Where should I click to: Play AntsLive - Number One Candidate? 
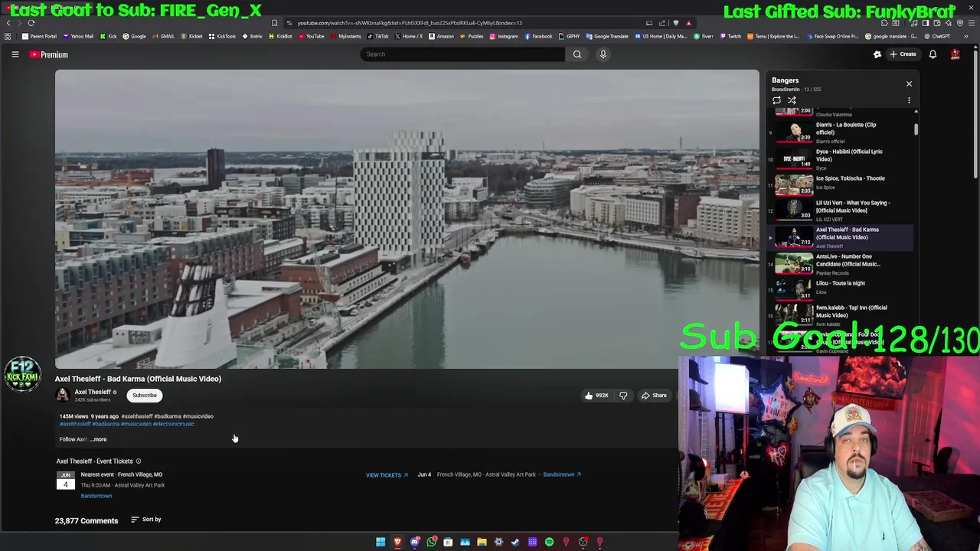(x=840, y=264)
